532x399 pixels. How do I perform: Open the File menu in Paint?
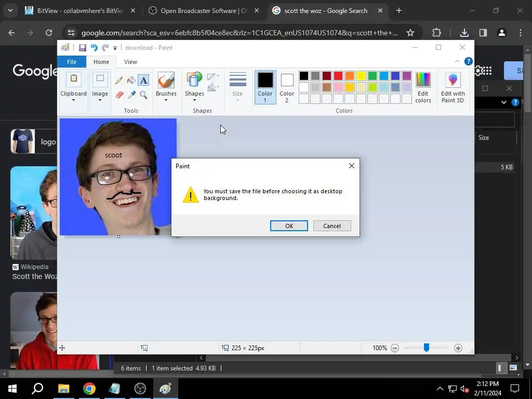pos(72,62)
